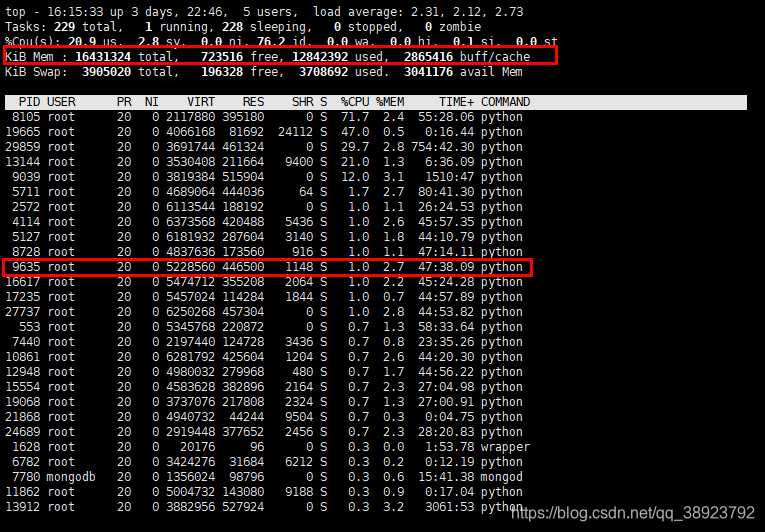Click the TIME+ value 1510:47
This screenshot has height=532, width=765.
tap(449, 177)
